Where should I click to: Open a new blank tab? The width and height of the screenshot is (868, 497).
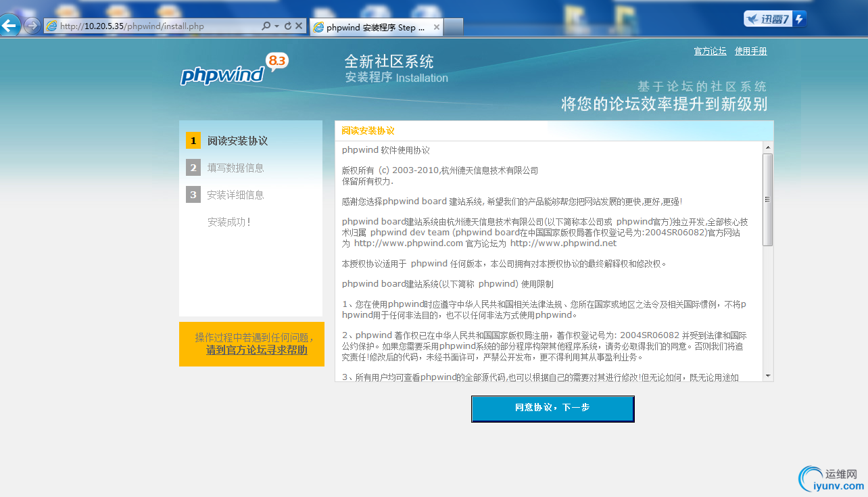[x=454, y=27]
